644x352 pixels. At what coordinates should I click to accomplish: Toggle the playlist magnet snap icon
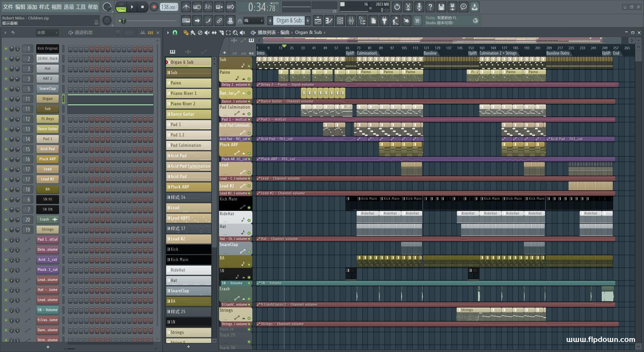[x=175, y=33]
